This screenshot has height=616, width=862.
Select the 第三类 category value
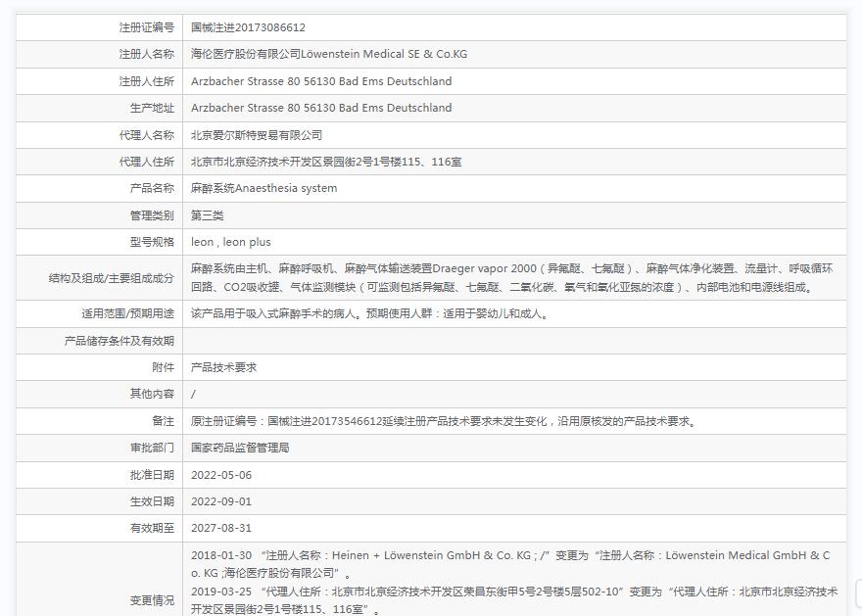click(x=208, y=215)
